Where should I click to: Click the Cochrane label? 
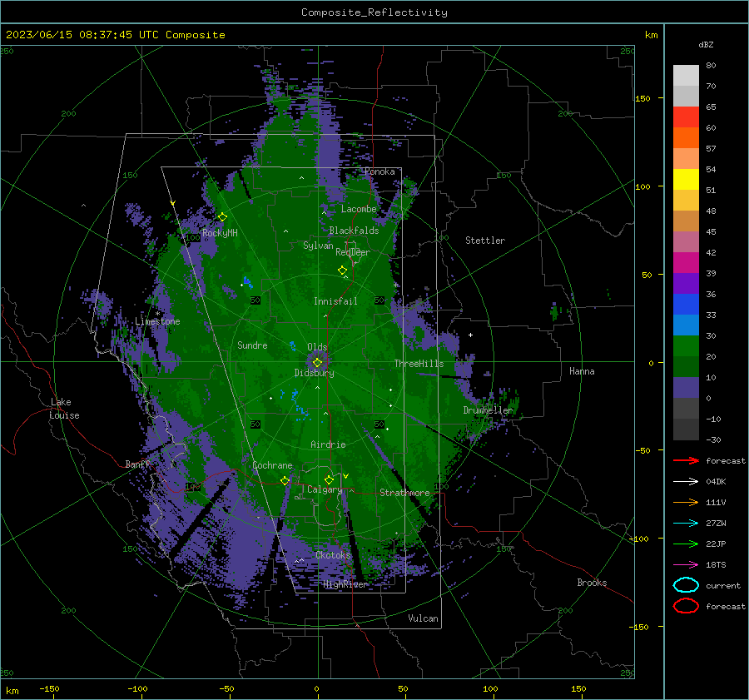click(x=272, y=465)
